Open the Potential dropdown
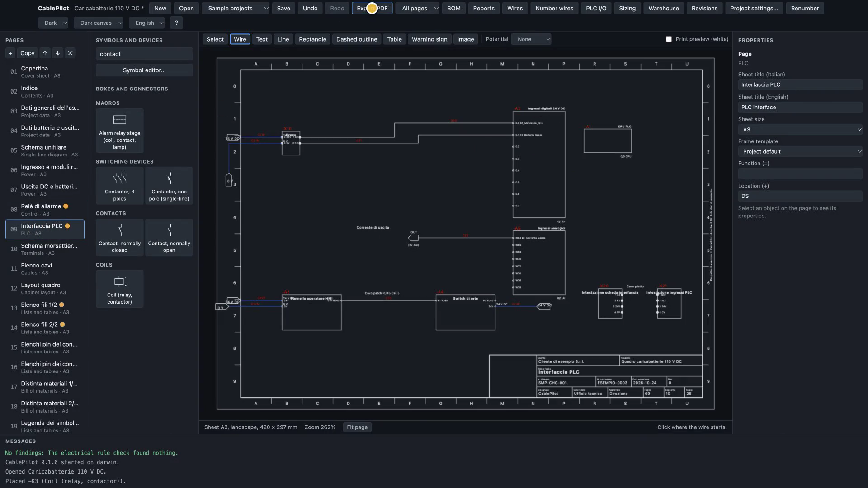 (532, 39)
